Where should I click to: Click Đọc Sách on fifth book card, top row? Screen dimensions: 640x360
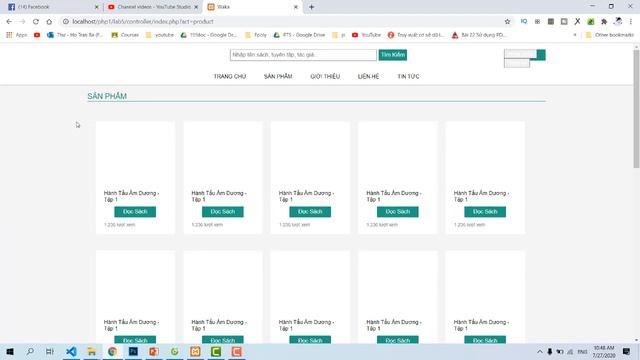tap(485, 212)
